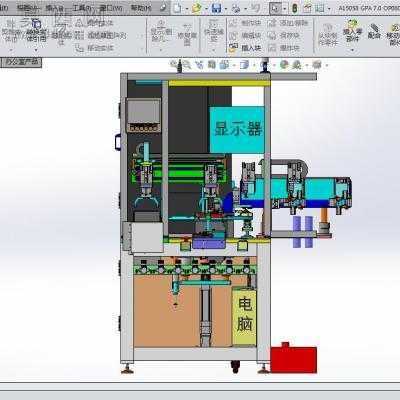The width and height of the screenshot is (400, 400).
Task: Open the 插入(I) menu
Action: click(54, 7)
